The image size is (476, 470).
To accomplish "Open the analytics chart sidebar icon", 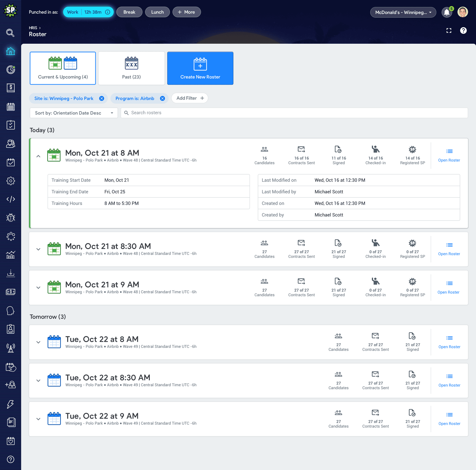I will pyautogui.click(x=10, y=255).
